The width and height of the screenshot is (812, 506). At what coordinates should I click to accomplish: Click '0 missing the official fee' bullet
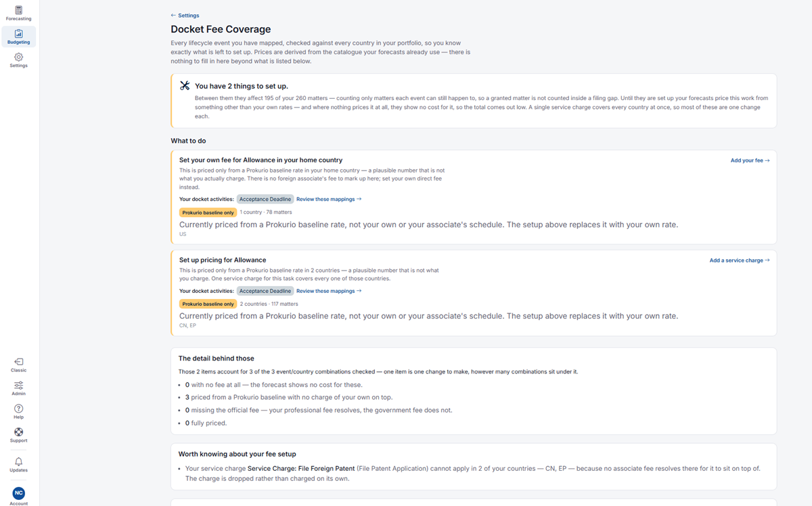click(x=319, y=410)
